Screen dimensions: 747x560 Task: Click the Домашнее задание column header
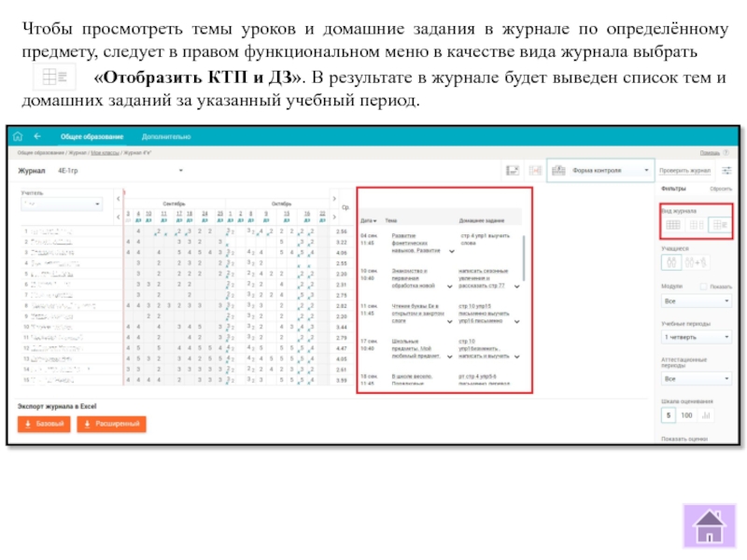tap(482, 220)
